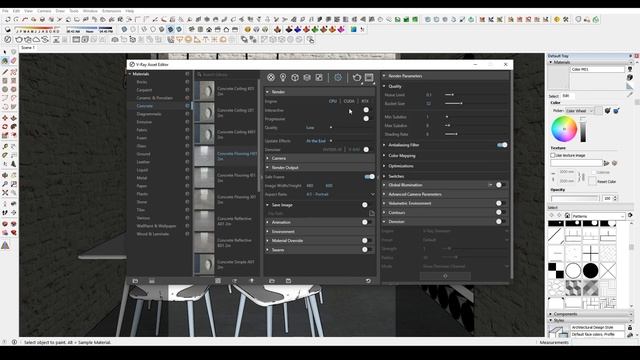Open the Scene 1 tab
This screenshot has height=360, width=640.
pyautogui.click(x=28, y=48)
